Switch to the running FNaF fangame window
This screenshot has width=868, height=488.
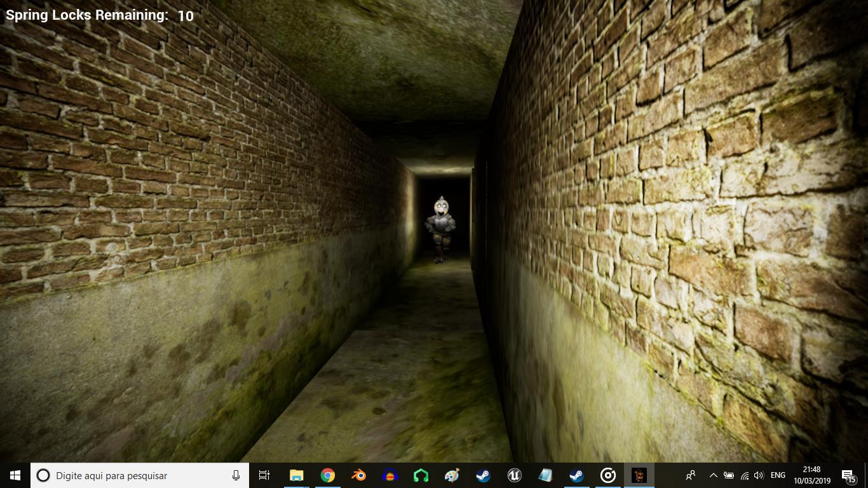[639, 475]
